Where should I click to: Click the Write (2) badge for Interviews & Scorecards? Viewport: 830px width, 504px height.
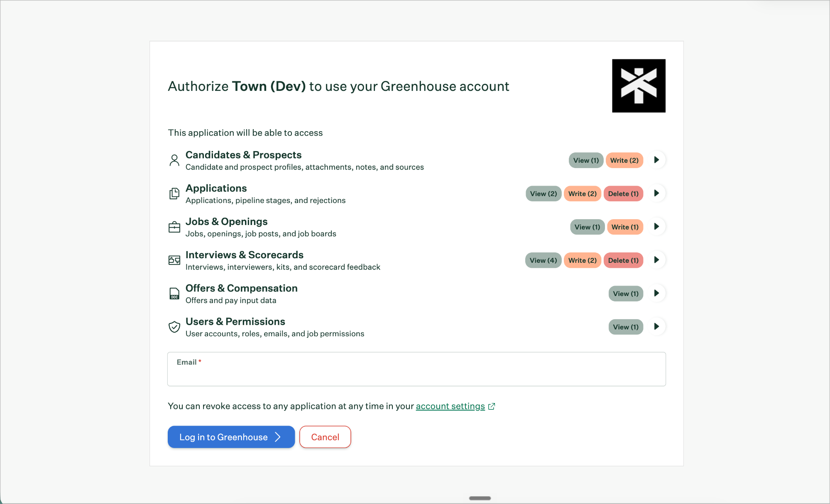point(583,260)
